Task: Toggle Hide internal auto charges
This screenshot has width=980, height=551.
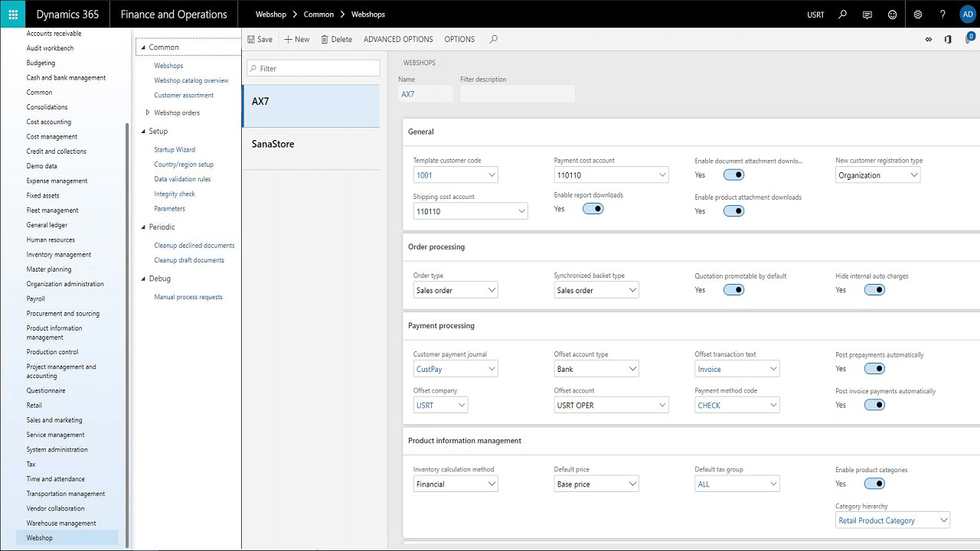Action: click(x=874, y=289)
